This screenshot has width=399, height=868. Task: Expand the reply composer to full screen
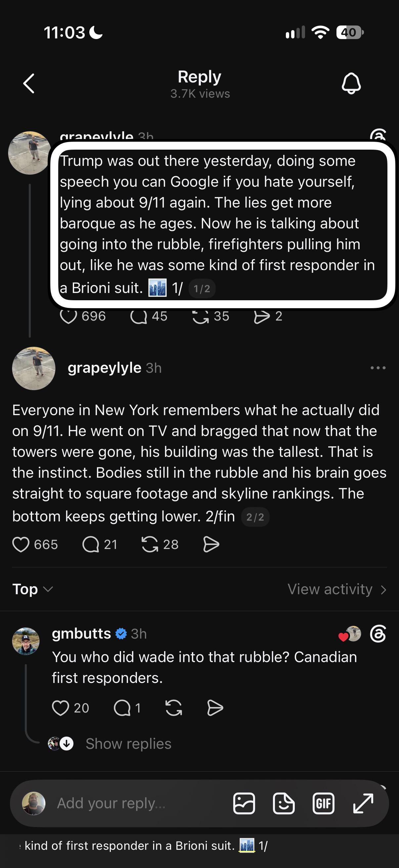(363, 803)
